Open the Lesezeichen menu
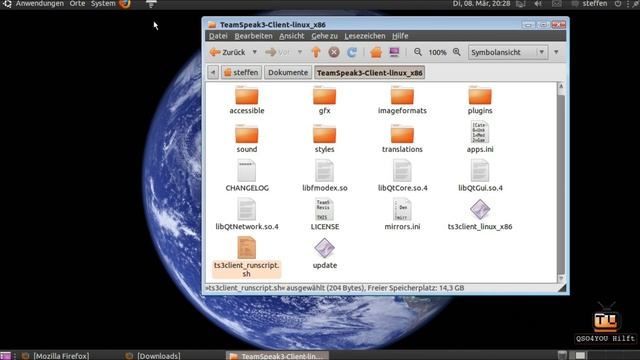640x360 pixels. (x=364, y=36)
